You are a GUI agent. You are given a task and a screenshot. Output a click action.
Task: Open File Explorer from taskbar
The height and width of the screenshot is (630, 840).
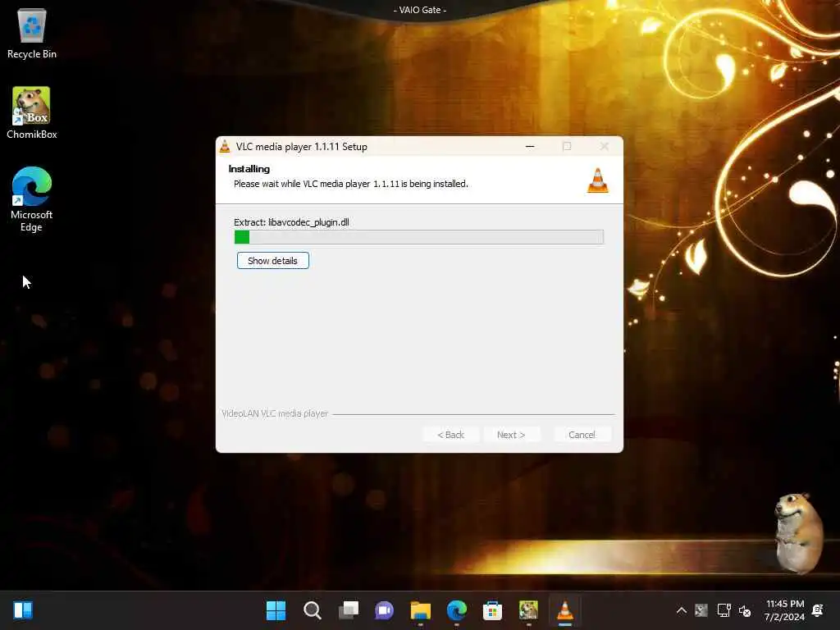coord(421,610)
